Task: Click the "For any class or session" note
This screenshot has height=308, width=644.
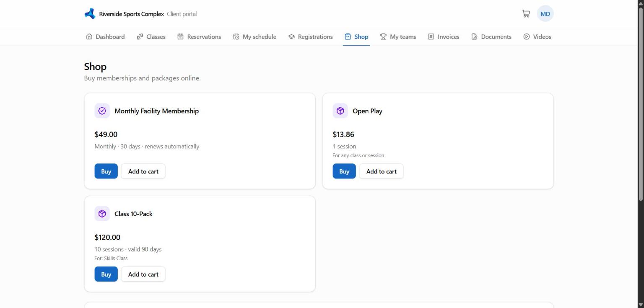Action: click(x=358, y=155)
